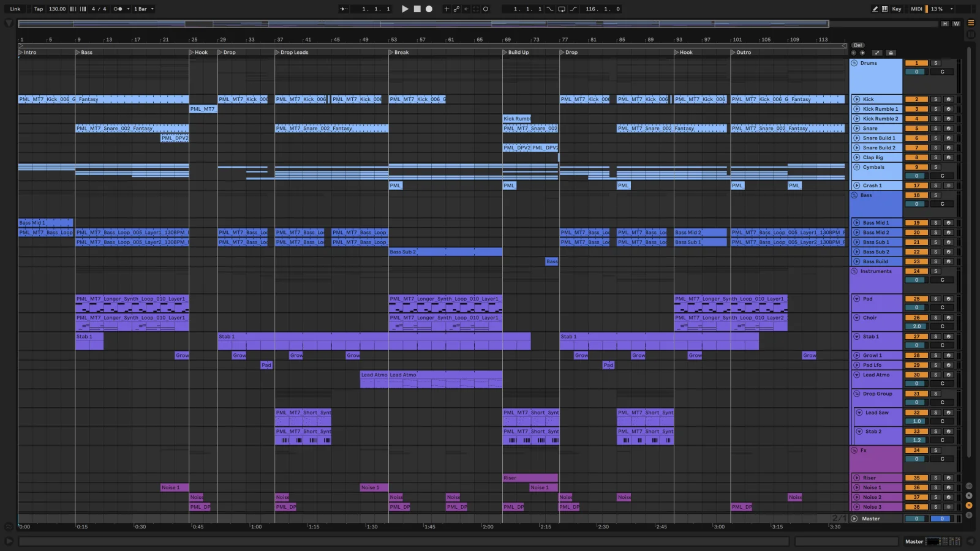Click the Del button above track headers
This screenshot has width=980, height=551.
click(x=858, y=45)
